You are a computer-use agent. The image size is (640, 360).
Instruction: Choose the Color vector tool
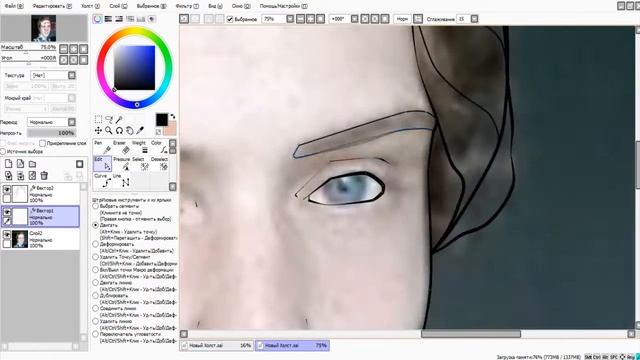tap(159, 147)
